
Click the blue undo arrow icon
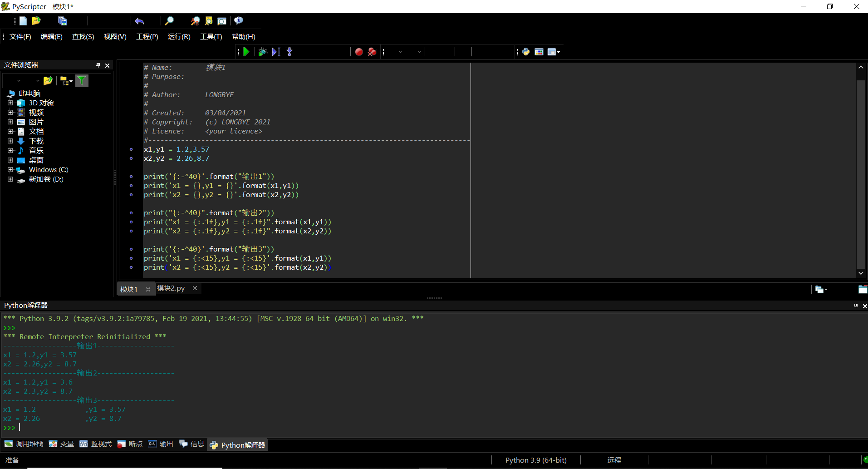(139, 21)
